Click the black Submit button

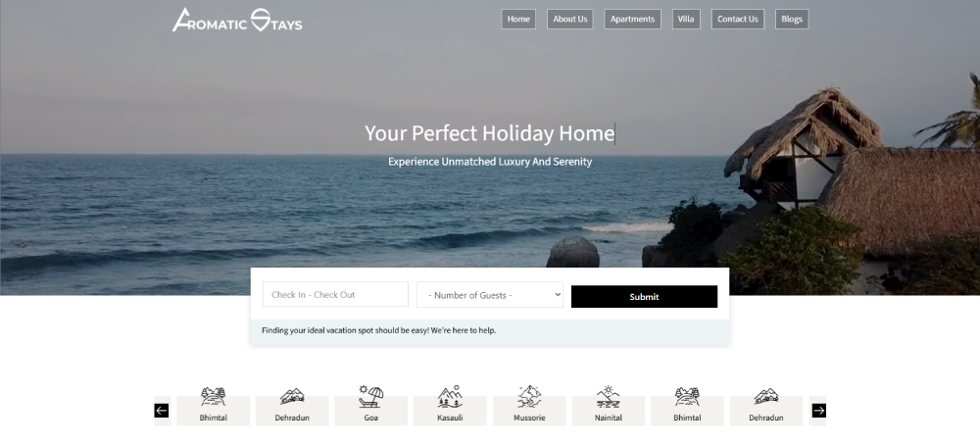pyautogui.click(x=645, y=297)
